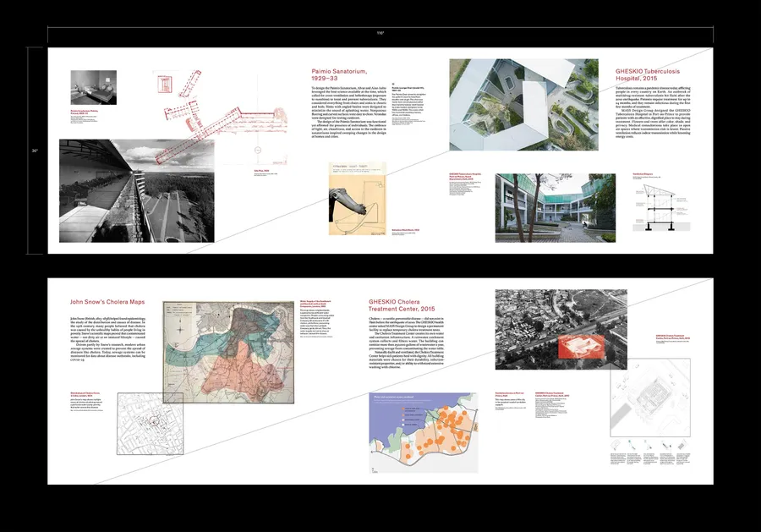Select the GHESKIO Tuberculosis Hospital, 2015 title
This screenshot has height=532, width=761.
coord(655,74)
